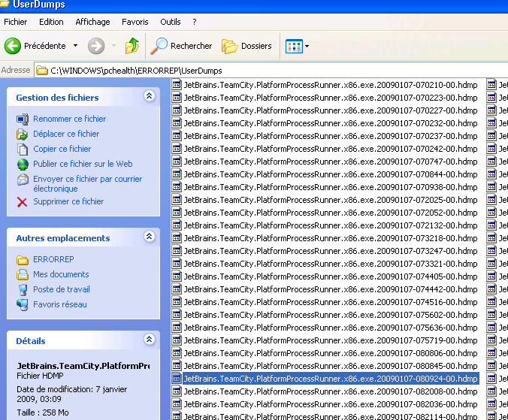Click the address bar folder icon
Image resolution: width=508 pixels, height=420 pixels.
[x=42, y=71]
